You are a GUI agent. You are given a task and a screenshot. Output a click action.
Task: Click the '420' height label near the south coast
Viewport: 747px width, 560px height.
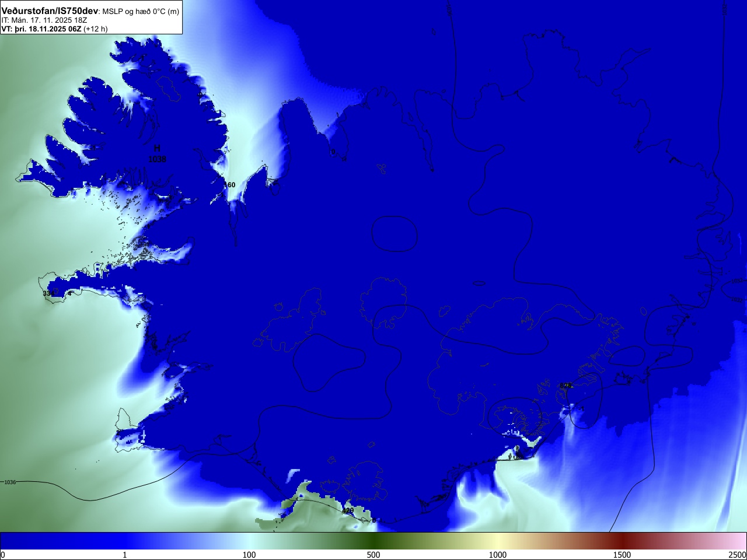tap(348, 510)
